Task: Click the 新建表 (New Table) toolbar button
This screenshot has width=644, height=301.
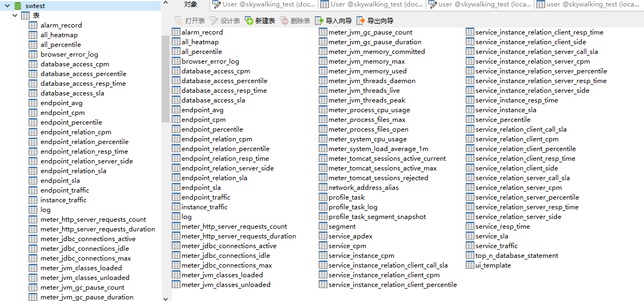Action: (260, 20)
